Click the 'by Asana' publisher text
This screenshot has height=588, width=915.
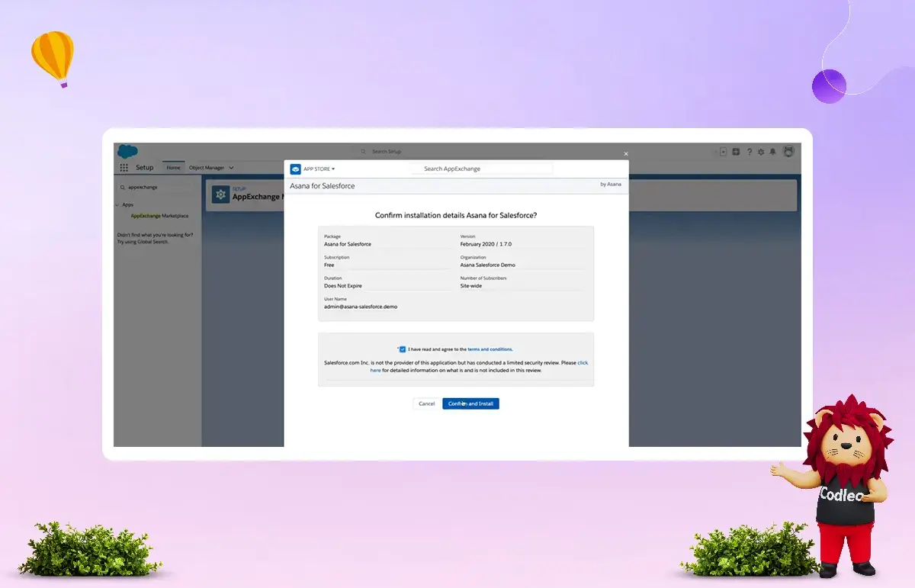click(611, 185)
